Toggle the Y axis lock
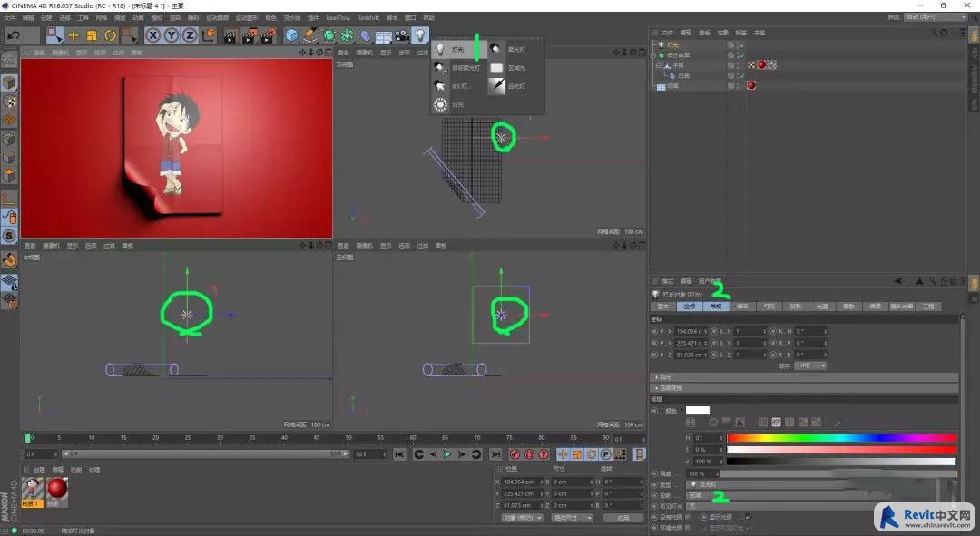The height and width of the screenshot is (536, 980). point(171,35)
